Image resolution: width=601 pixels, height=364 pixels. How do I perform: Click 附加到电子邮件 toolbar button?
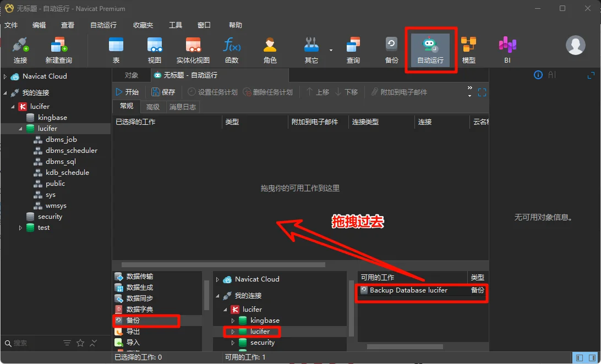tap(398, 92)
